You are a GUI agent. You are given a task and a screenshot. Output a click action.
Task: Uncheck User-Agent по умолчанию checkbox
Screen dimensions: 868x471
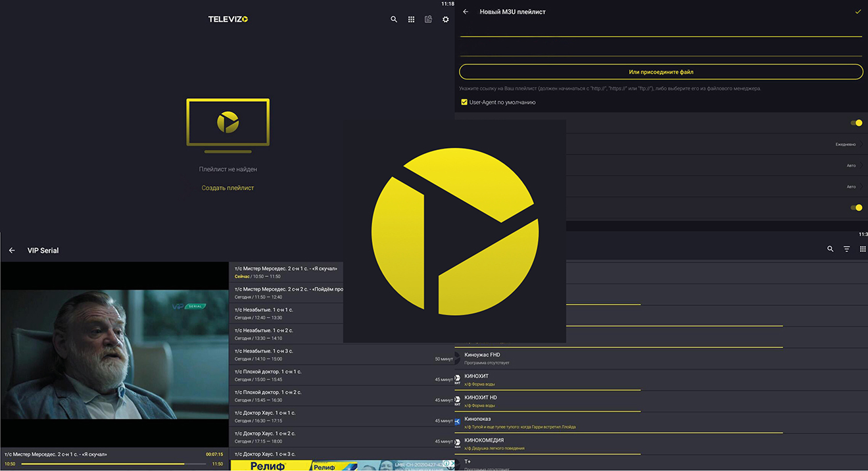pos(464,103)
